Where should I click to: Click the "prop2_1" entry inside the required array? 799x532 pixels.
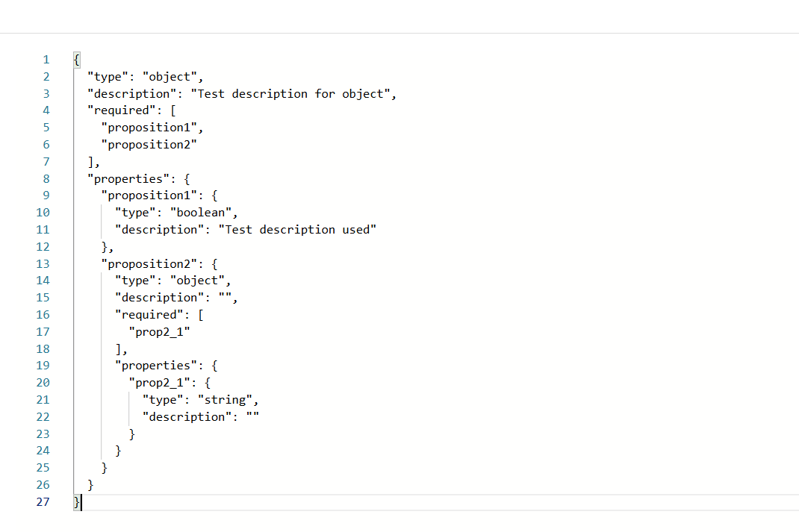coord(159,332)
